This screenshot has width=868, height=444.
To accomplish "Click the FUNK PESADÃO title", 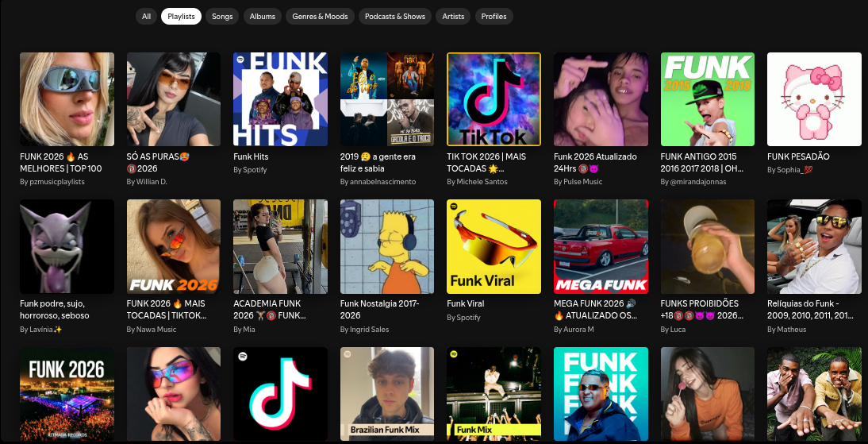I will pyautogui.click(x=798, y=156).
